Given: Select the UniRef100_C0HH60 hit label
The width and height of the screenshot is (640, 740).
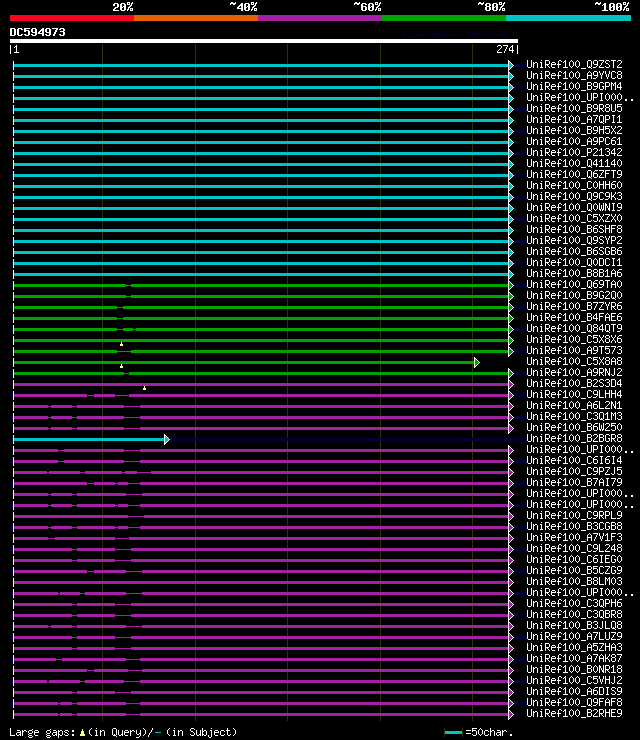Looking at the screenshot, I should point(574,185).
